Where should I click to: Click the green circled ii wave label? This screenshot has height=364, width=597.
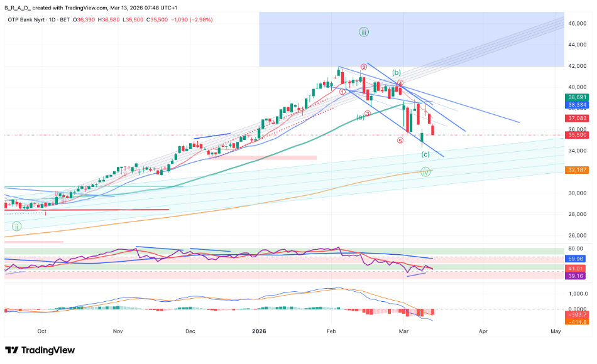coord(17,226)
